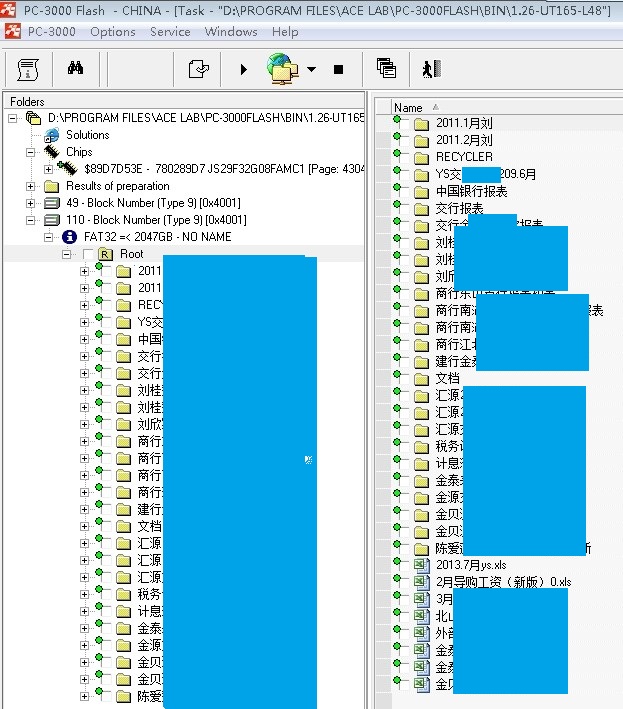Viewport: 623px width, 709px height.
Task: Collapse the FAT32 NO NAME node
Action: pyautogui.click(x=48, y=237)
